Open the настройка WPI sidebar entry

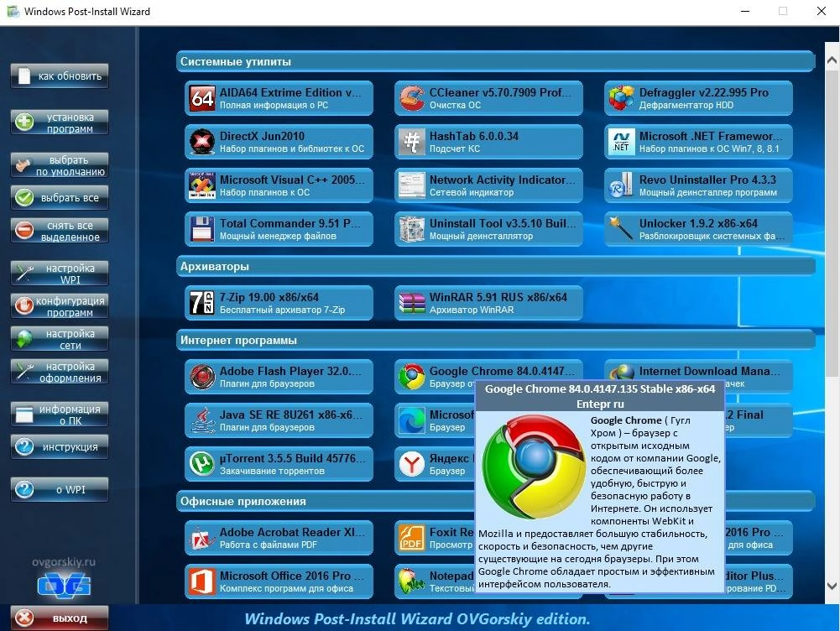[x=59, y=273]
